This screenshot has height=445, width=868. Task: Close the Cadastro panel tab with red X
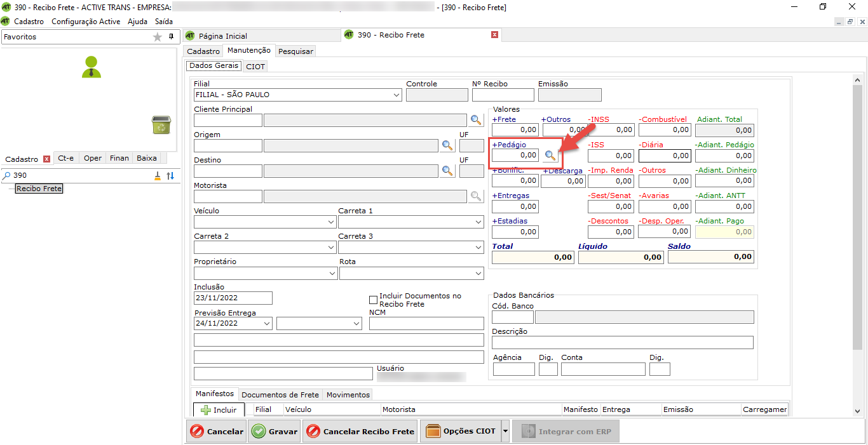(x=46, y=159)
